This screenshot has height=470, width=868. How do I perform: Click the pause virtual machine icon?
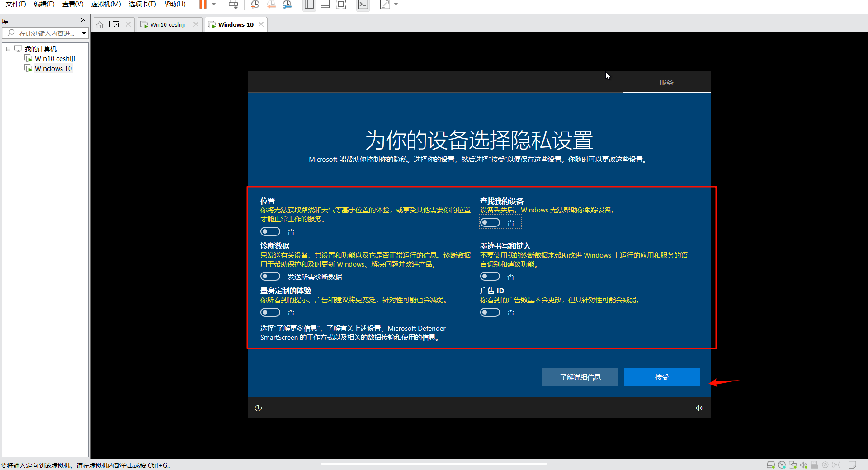(203, 5)
